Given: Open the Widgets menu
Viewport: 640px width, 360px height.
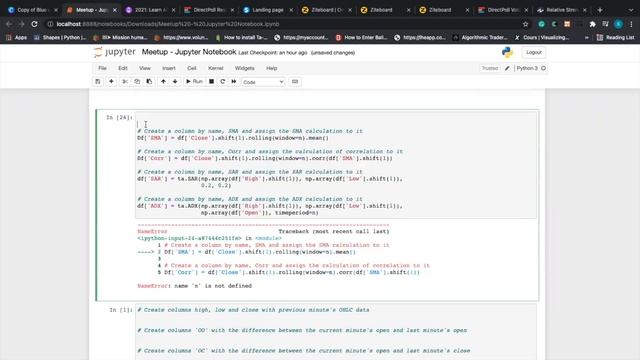Looking at the screenshot, I should [x=244, y=68].
